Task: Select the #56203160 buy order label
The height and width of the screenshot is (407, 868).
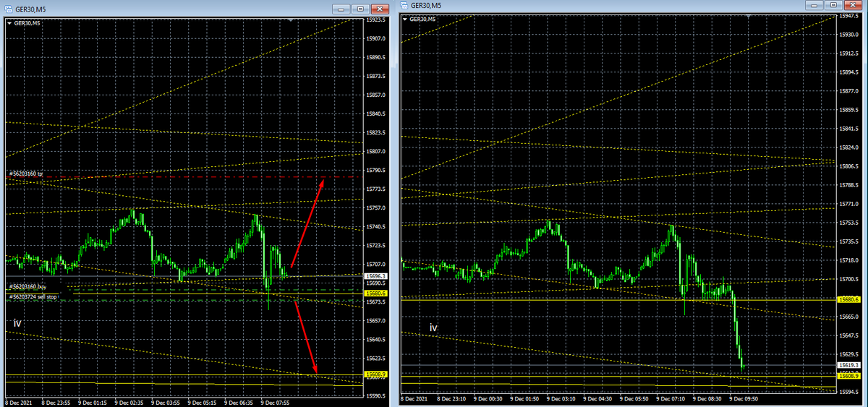Action: point(27,287)
